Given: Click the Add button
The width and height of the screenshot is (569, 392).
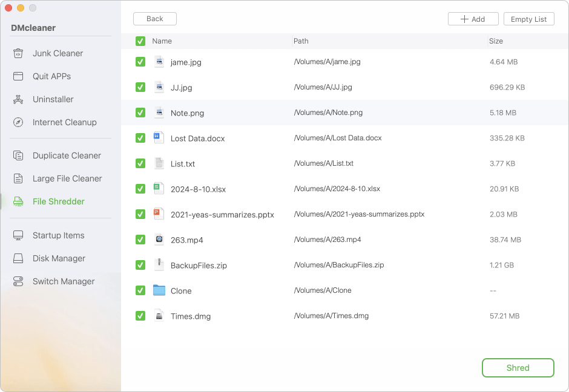Looking at the screenshot, I should pyautogui.click(x=473, y=19).
